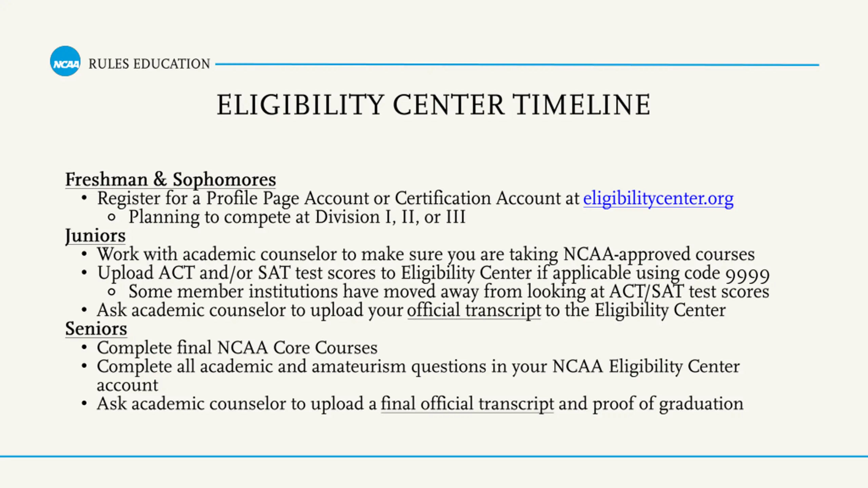868x488 pixels.
Task: Click the blue horizontal line beside the header
Action: coord(517,64)
